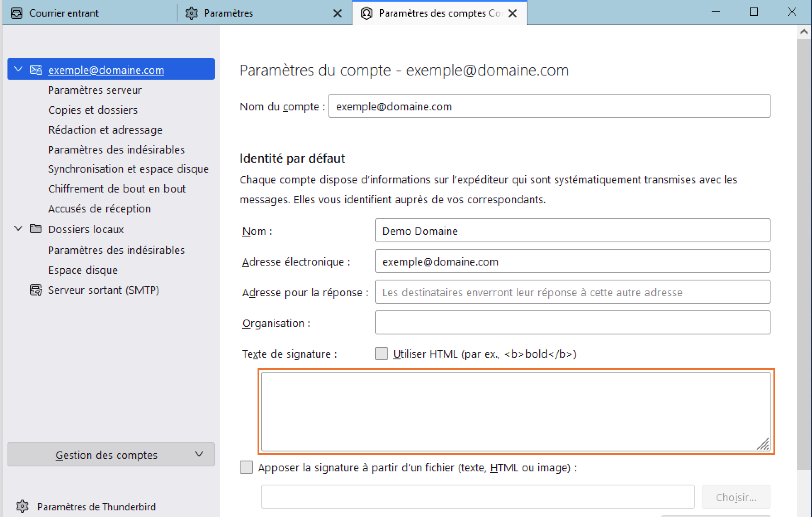Collapse the exemple@domaine.com account tree

coord(18,69)
